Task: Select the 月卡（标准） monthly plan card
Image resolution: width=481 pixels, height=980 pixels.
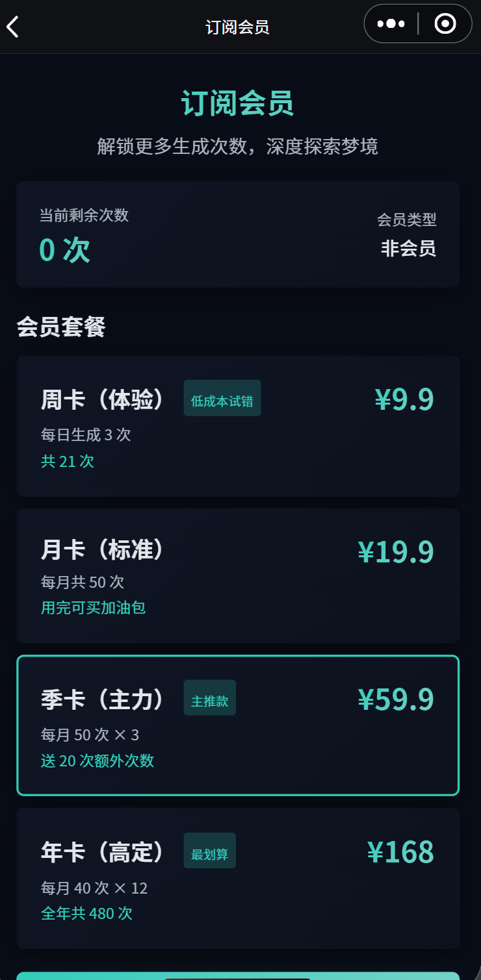Action: 238,576
